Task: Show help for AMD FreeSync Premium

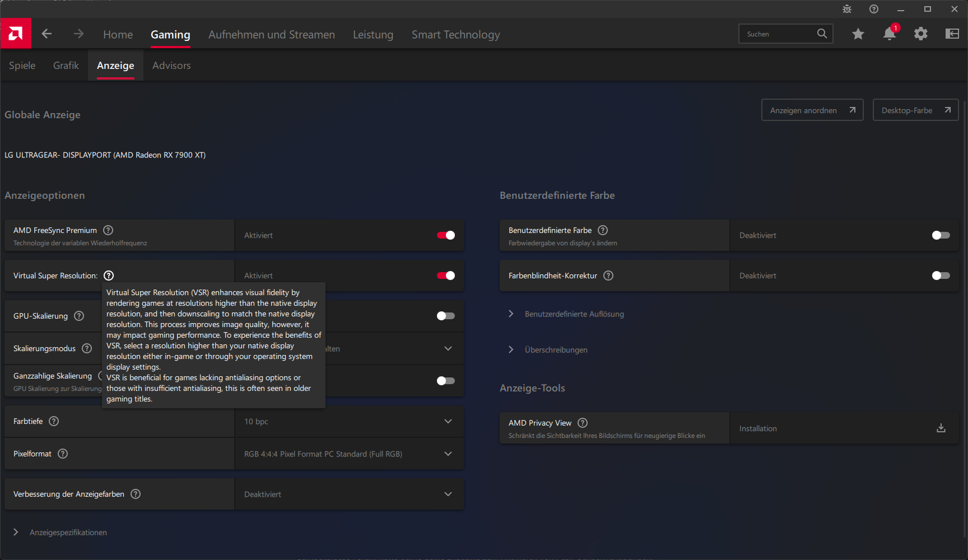Action: coord(109,230)
